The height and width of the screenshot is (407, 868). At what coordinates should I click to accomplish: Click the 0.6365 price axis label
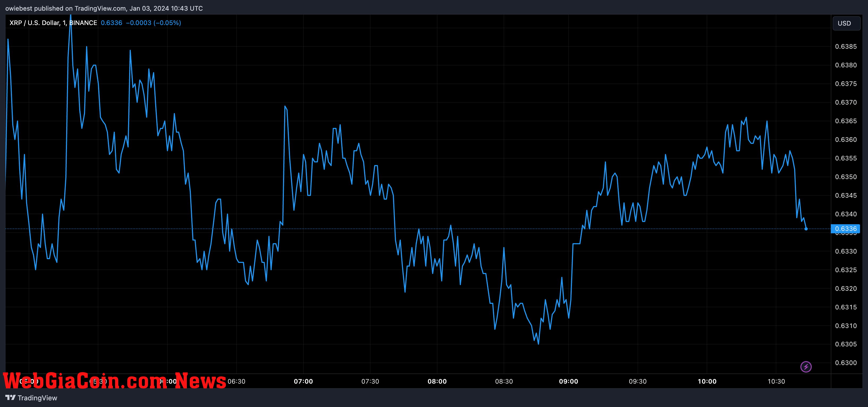pyautogui.click(x=846, y=121)
